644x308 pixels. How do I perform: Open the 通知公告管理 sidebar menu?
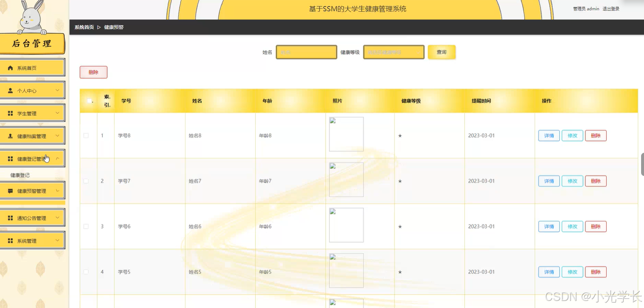32,218
